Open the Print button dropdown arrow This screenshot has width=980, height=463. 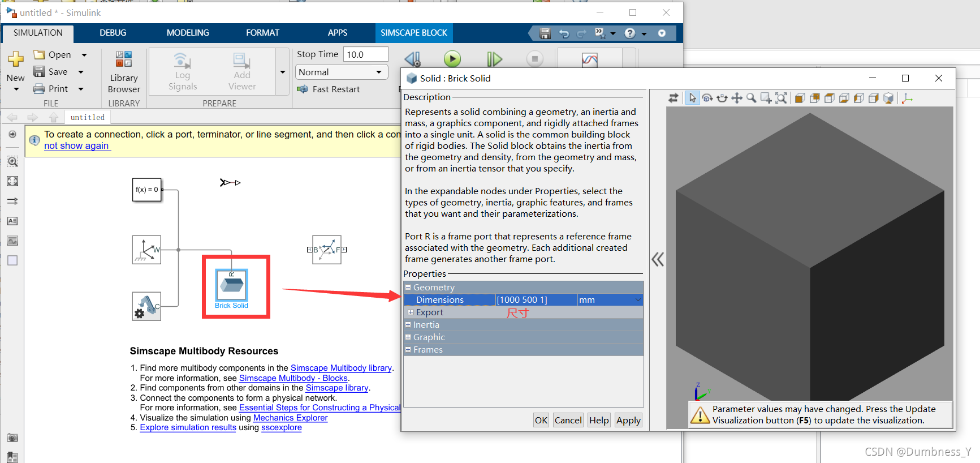(x=81, y=89)
